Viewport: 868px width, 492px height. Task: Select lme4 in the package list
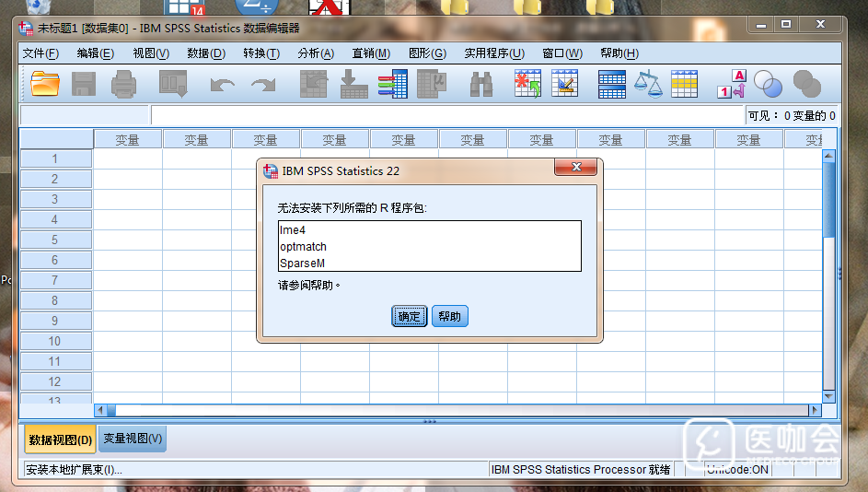pos(292,230)
